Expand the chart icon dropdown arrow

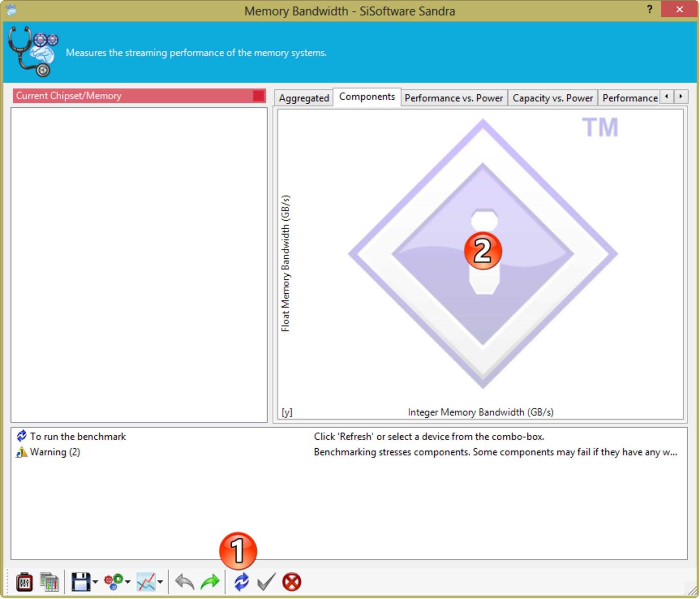coord(160,582)
